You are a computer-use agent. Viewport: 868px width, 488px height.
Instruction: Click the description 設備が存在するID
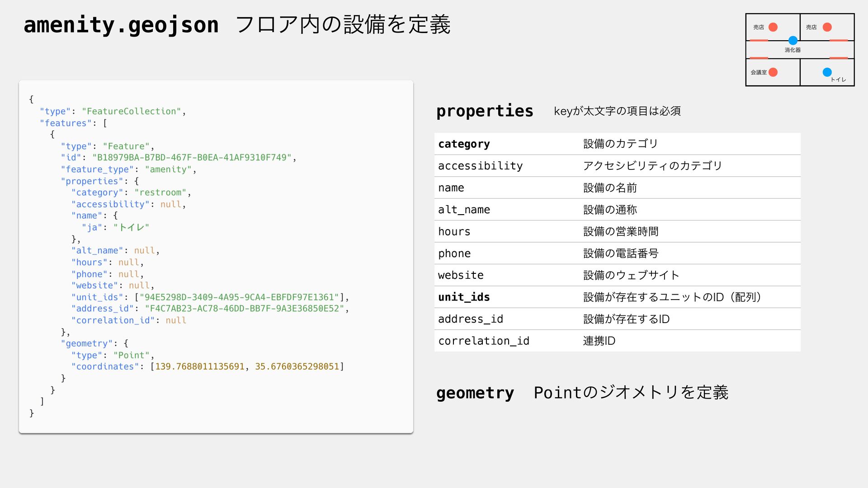pyautogui.click(x=626, y=319)
